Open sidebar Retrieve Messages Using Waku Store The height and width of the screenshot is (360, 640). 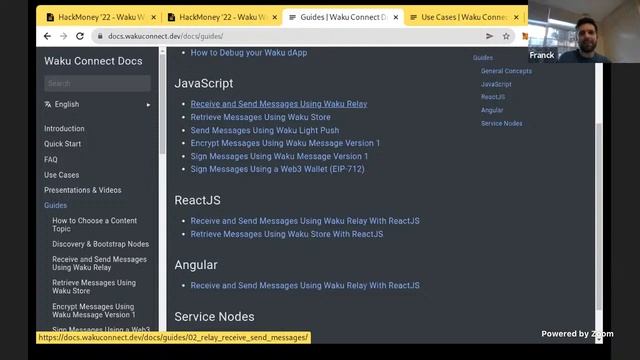click(x=94, y=287)
